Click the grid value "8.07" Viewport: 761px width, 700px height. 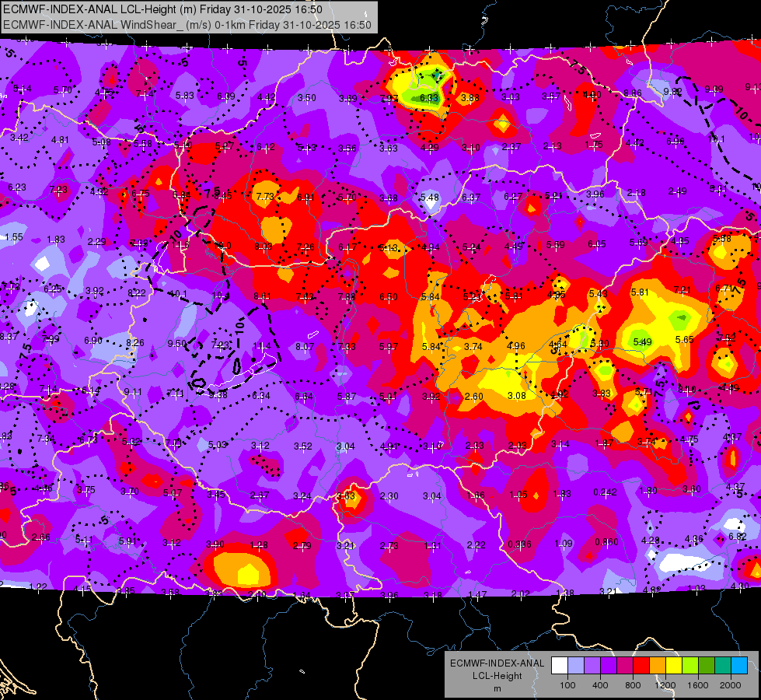[305, 347]
